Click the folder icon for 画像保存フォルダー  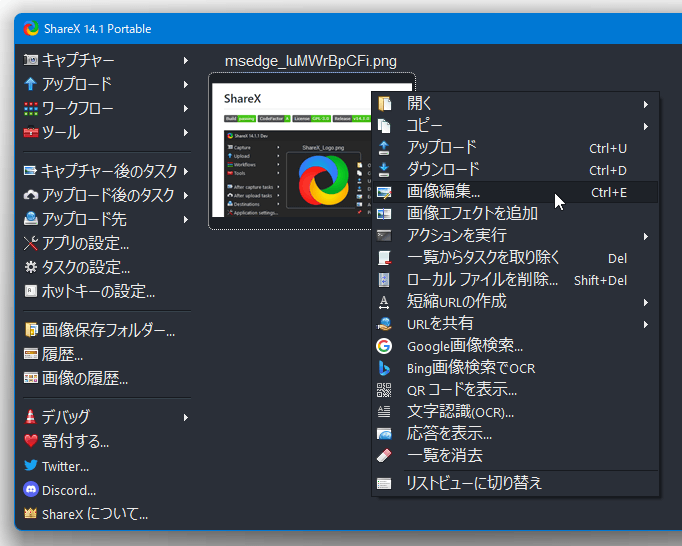click(31, 330)
